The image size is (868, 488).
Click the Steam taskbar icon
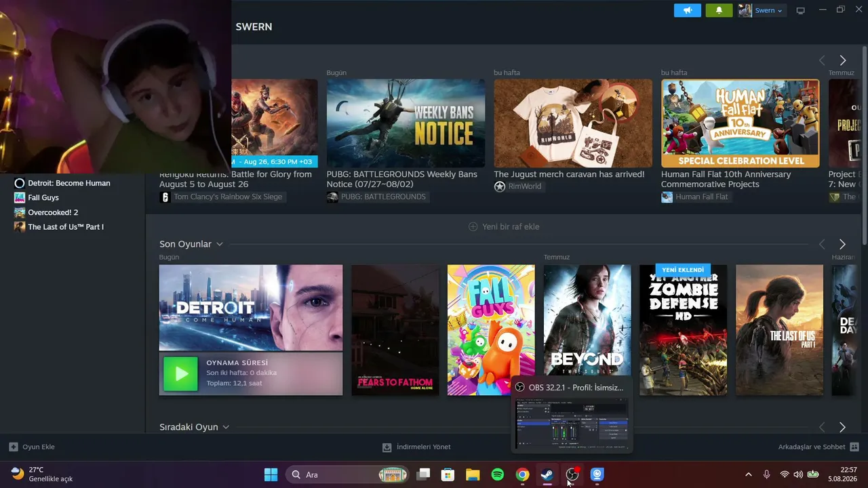[x=547, y=474]
